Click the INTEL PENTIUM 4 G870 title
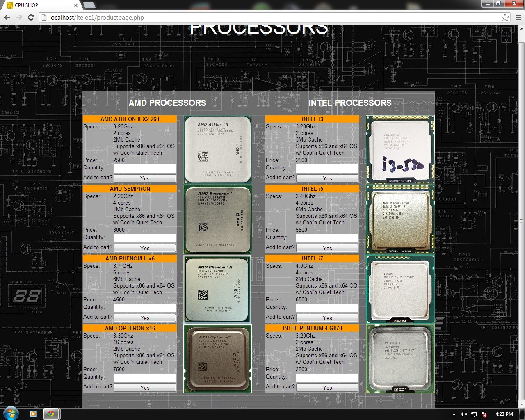The image size is (525, 420). click(312, 328)
